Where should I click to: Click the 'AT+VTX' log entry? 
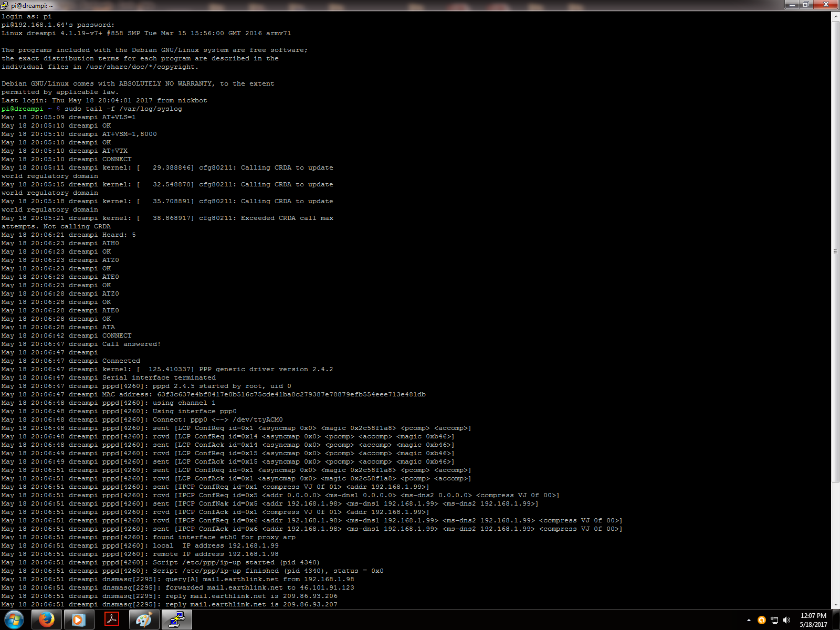click(115, 151)
